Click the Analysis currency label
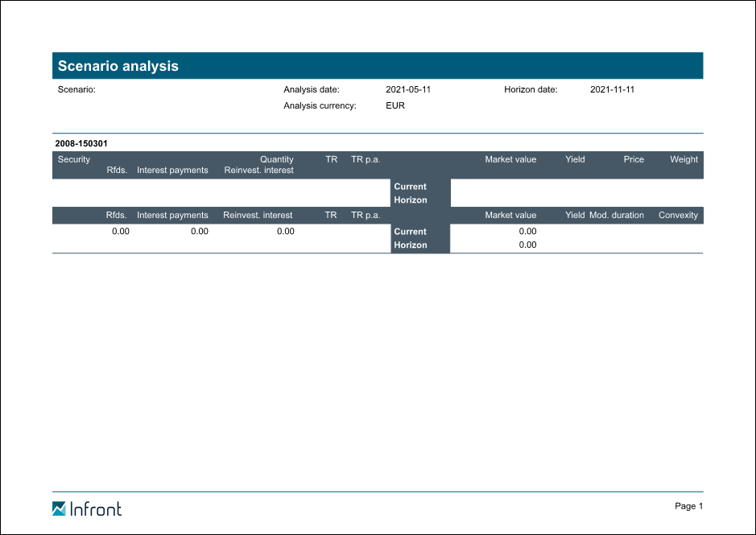 tap(320, 105)
